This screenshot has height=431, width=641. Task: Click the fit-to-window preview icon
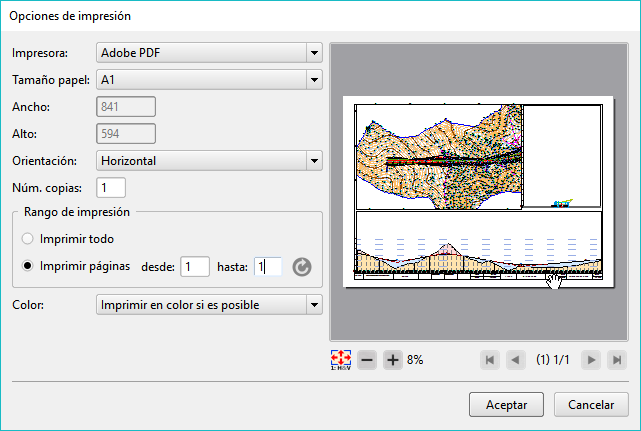coord(341,360)
